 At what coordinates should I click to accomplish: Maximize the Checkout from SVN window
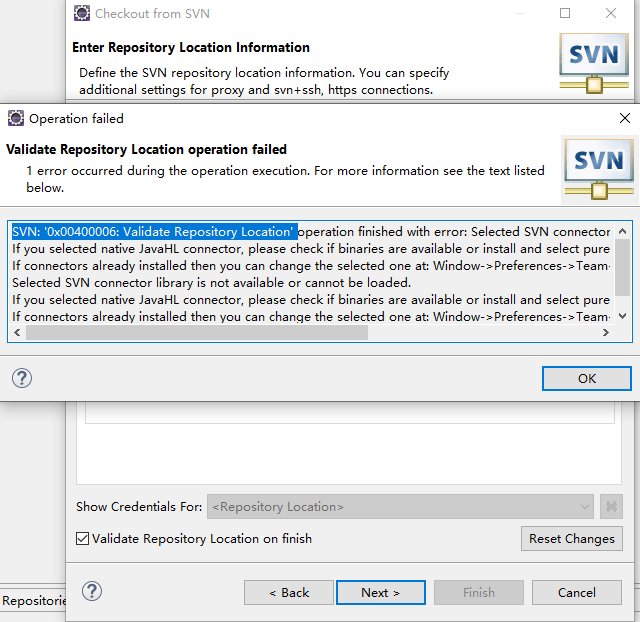coord(565,13)
